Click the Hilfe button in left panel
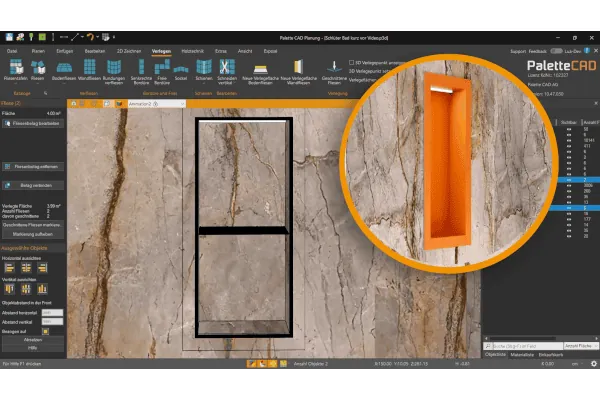Viewport: 600px width, 400px height. pyautogui.click(x=33, y=348)
